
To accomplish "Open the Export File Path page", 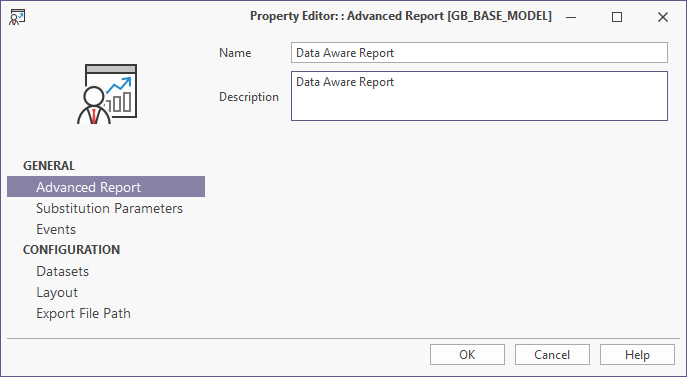I will (x=83, y=313).
